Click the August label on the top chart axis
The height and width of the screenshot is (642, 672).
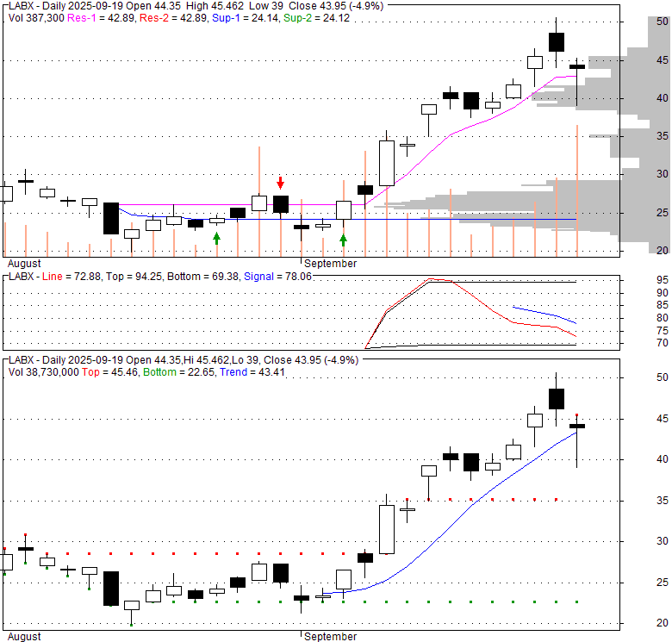[x=24, y=264]
